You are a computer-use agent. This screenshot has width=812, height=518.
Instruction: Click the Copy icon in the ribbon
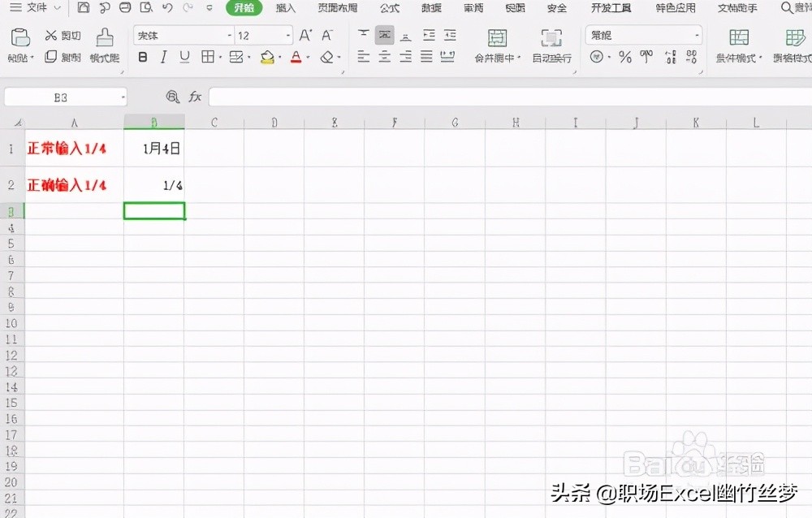click(50, 57)
